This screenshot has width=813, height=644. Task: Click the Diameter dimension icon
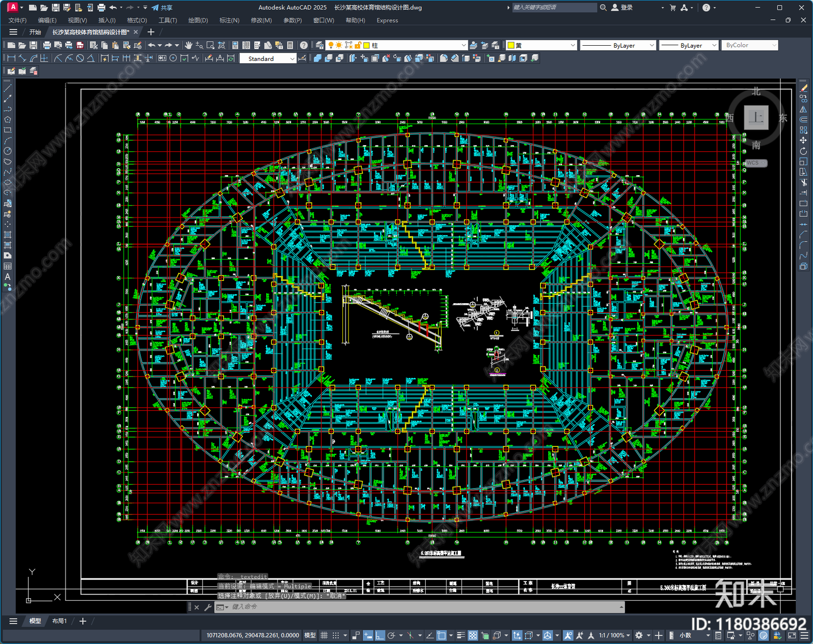click(80, 58)
